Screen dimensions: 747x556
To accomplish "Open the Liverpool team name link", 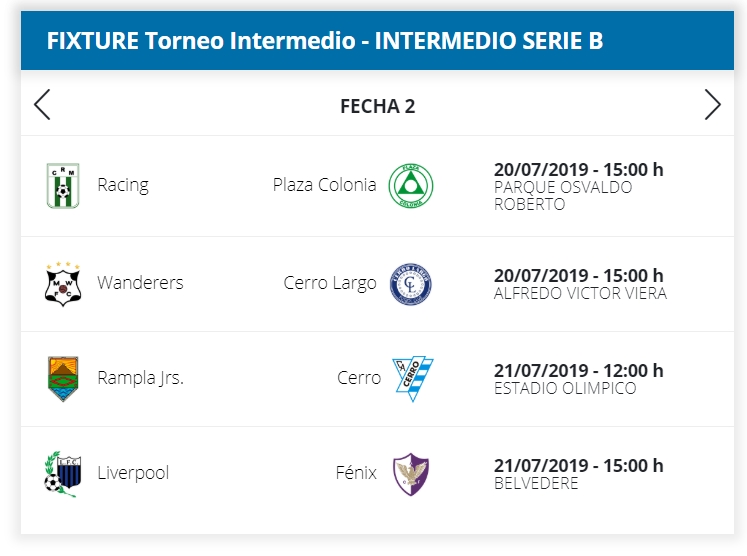I will coord(133,473).
